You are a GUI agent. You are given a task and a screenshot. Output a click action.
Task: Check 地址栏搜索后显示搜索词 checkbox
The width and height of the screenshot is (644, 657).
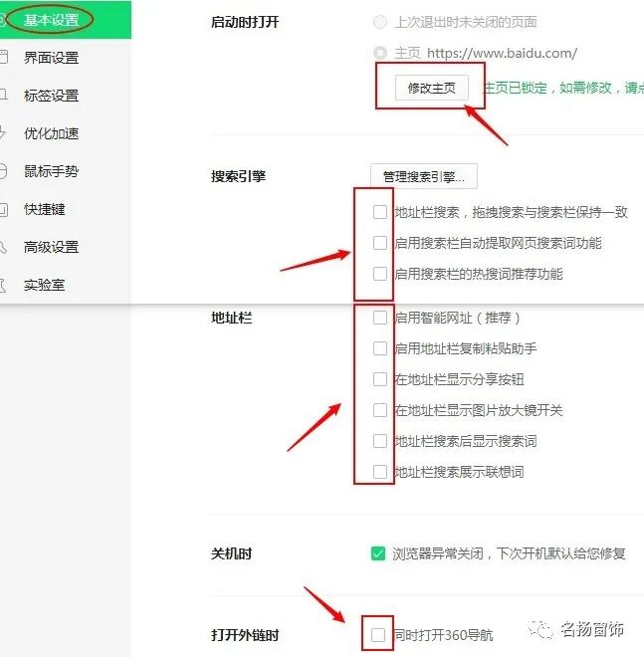click(380, 441)
